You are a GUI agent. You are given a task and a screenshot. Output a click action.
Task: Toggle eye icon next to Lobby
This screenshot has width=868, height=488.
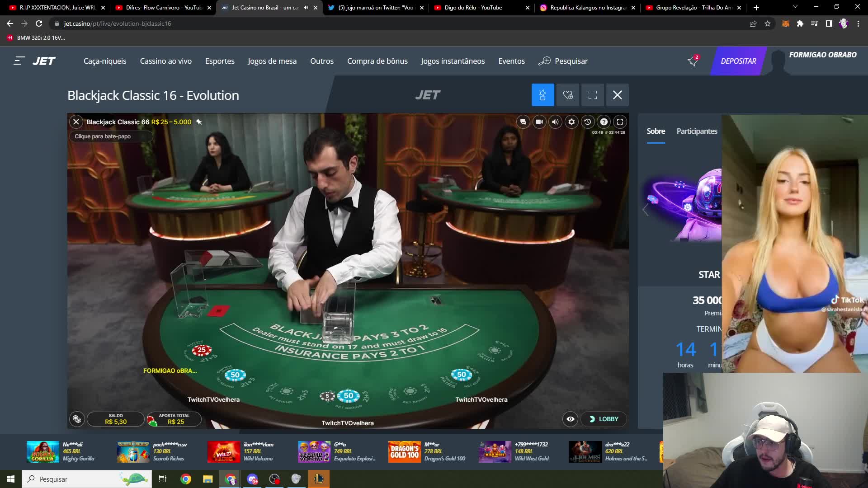coord(571,419)
